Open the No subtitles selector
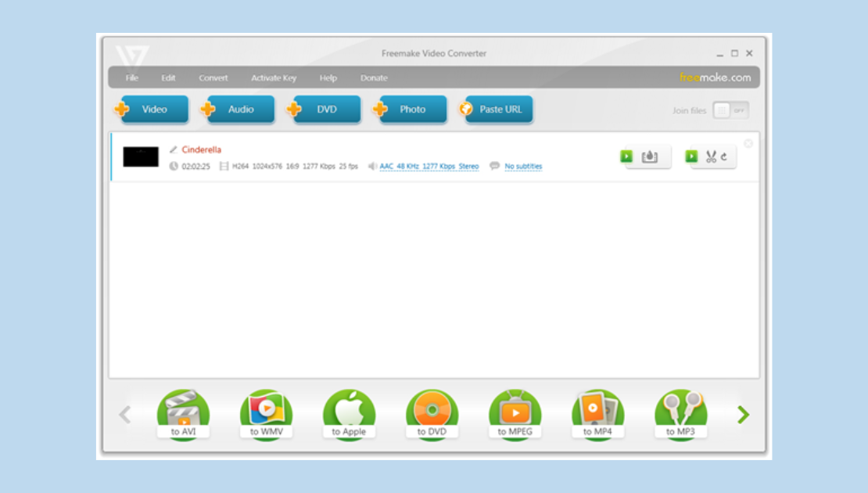The height and width of the screenshot is (493, 868). [x=523, y=166]
